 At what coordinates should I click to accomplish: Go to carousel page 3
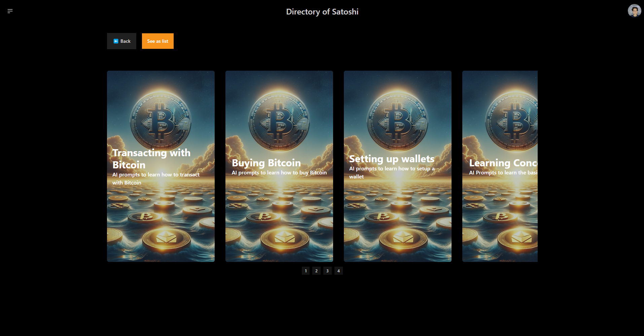[x=327, y=271]
